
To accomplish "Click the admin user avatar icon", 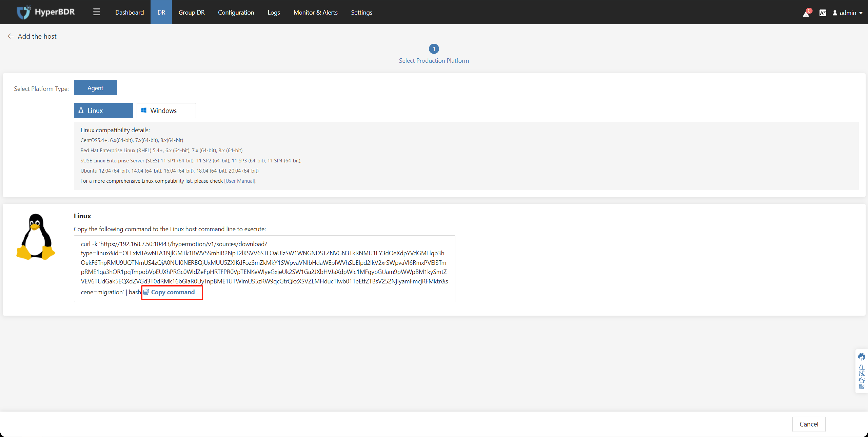I will click(x=835, y=13).
